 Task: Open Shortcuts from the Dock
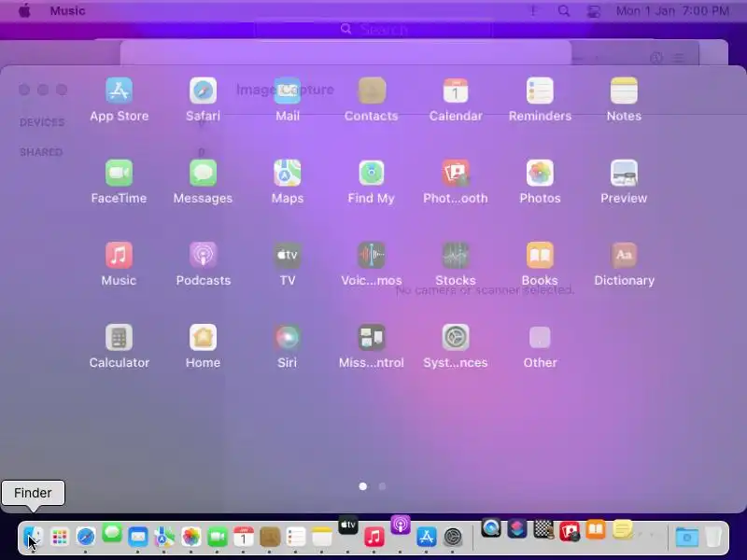tap(517, 528)
